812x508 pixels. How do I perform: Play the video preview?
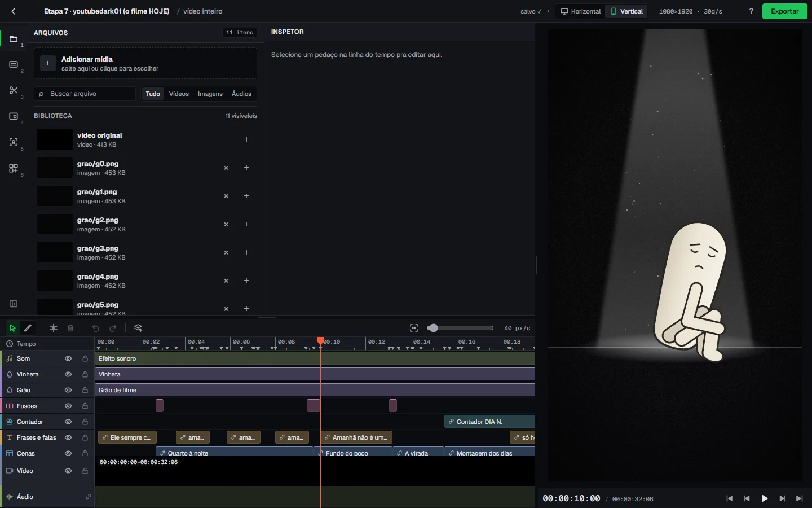click(765, 498)
